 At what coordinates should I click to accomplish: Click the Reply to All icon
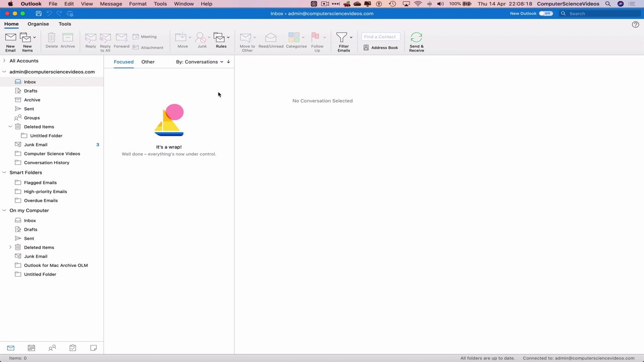[x=105, y=38]
